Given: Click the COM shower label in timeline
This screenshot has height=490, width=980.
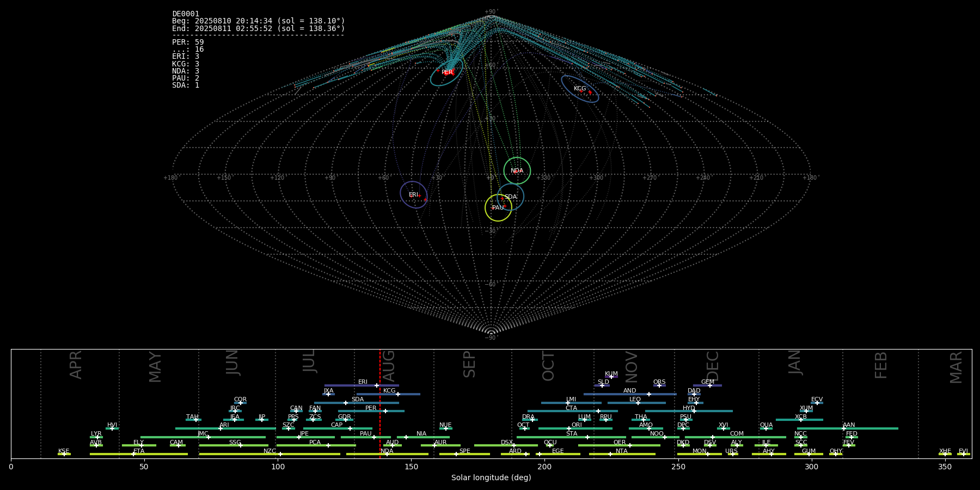Looking at the screenshot, I should pyautogui.click(x=737, y=434).
